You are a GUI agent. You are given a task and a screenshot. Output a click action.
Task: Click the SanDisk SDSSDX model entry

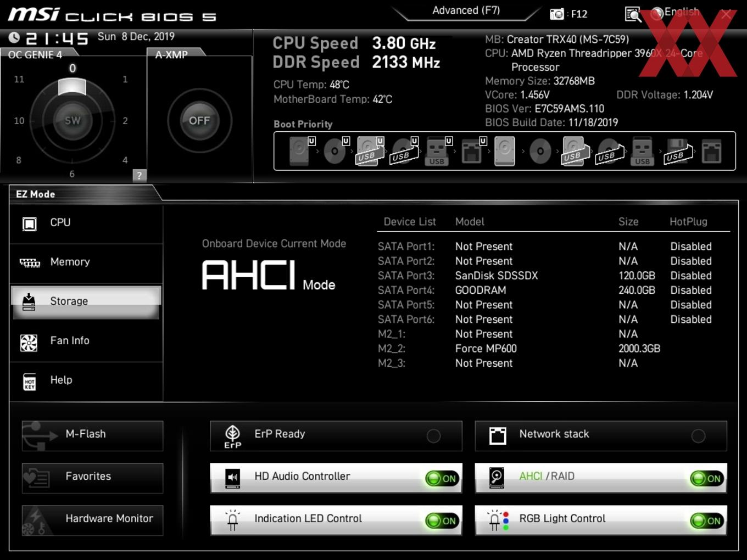[497, 276]
